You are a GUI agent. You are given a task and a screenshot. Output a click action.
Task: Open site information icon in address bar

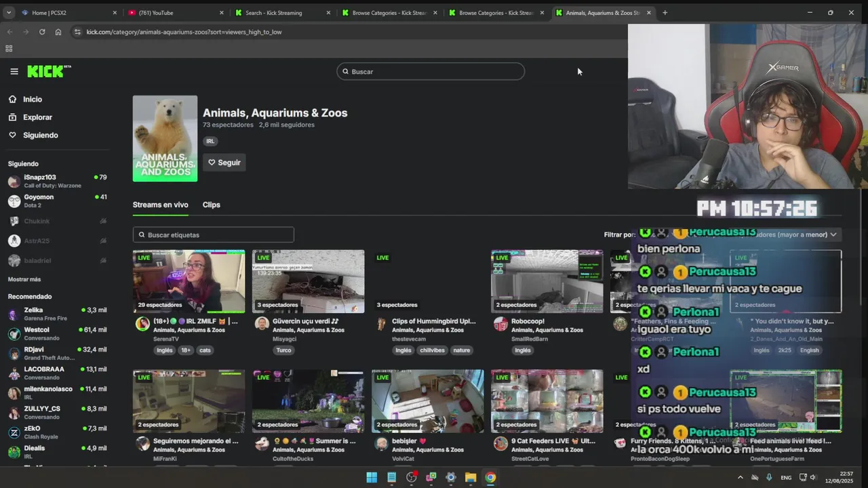(77, 32)
